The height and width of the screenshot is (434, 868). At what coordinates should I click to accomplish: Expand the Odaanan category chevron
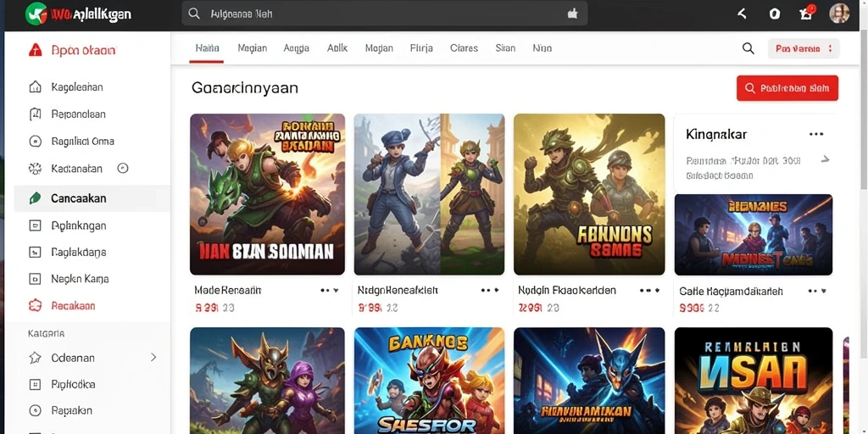click(x=153, y=358)
